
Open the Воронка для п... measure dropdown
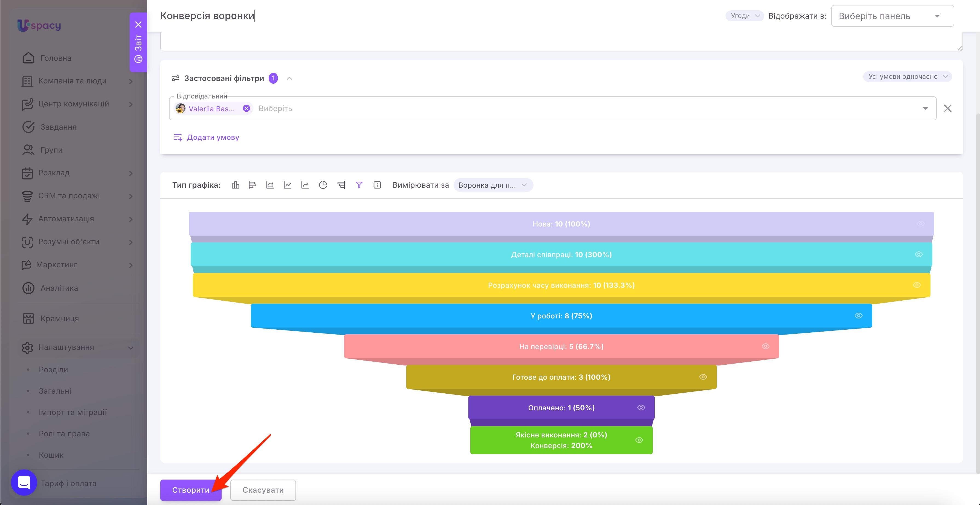[493, 185]
